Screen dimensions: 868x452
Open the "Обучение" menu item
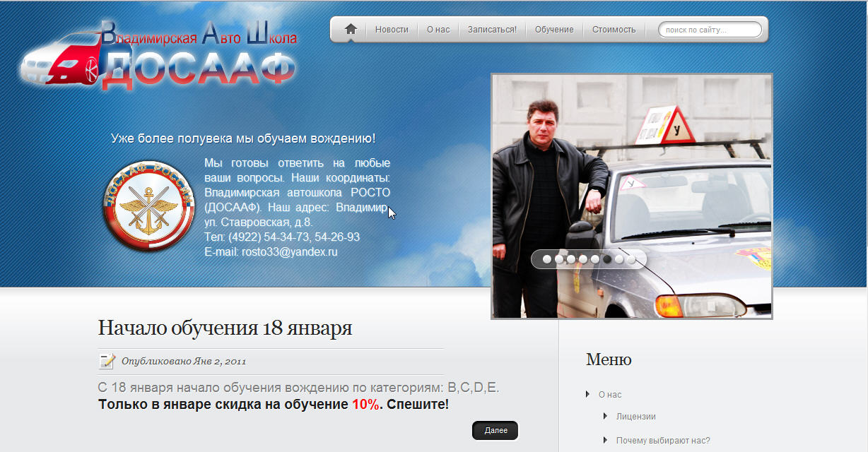pos(555,29)
